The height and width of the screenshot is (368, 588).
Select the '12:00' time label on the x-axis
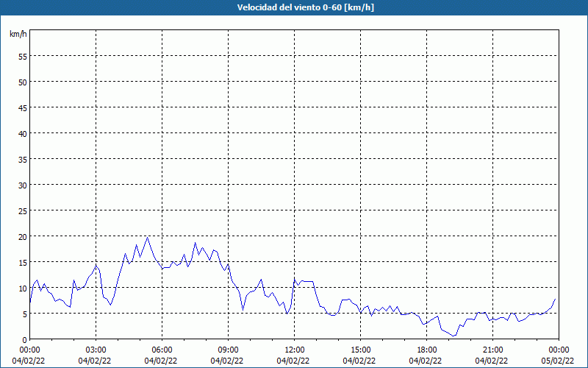point(295,350)
